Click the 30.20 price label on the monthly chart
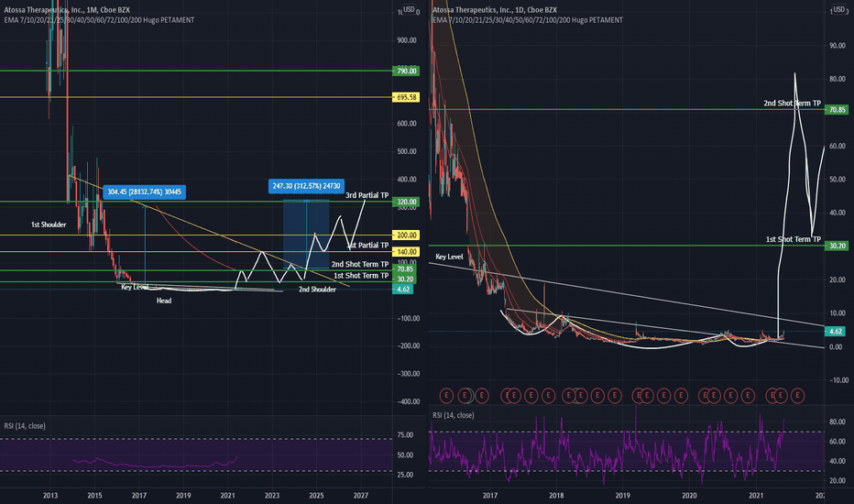854x504 pixels. click(405, 279)
